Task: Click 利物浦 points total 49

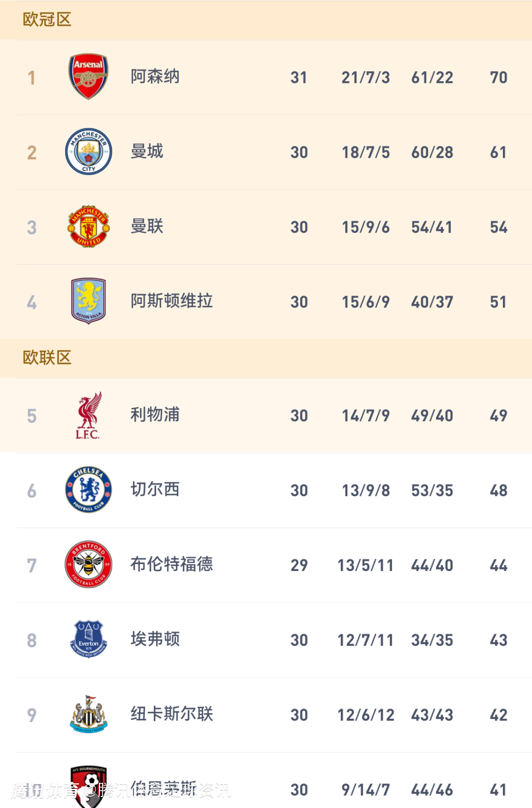Action: [x=499, y=416]
